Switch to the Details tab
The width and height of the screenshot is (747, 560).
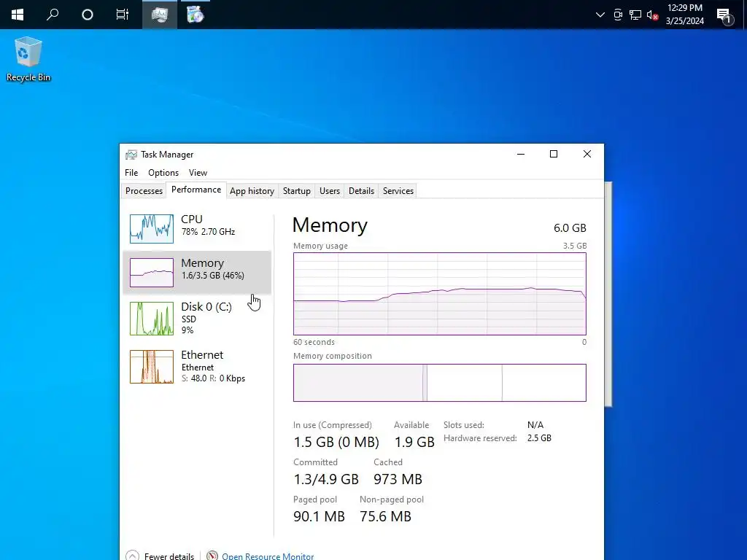tap(361, 191)
